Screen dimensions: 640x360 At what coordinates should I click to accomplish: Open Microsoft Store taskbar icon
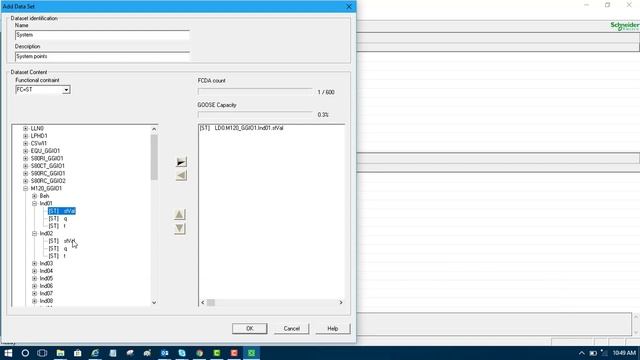[x=78, y=353]
